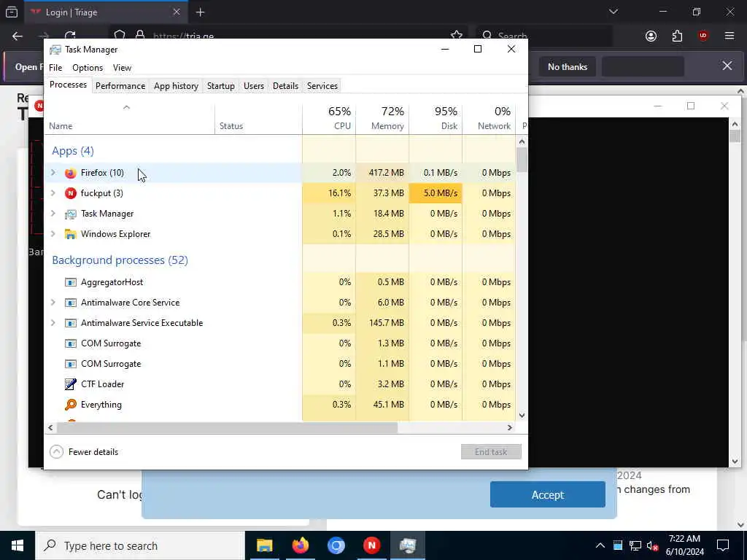Click the Firefox app icon in process list

point(71,173)
